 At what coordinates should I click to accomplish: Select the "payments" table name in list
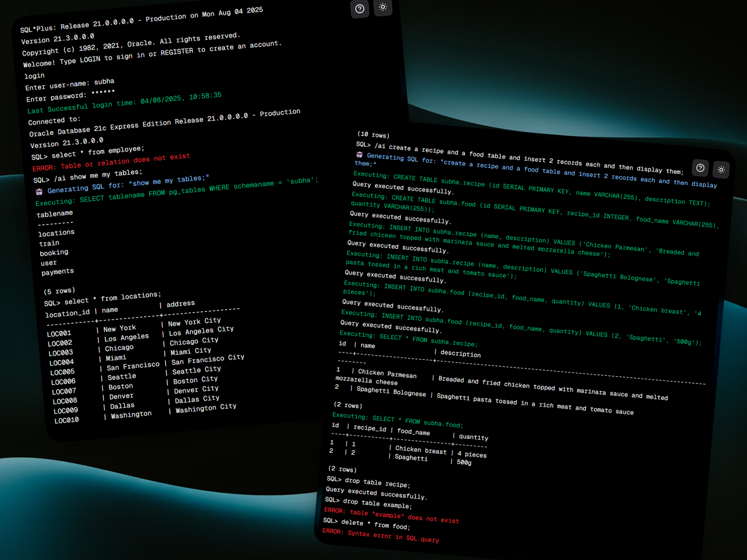click(x=58, y=272)
